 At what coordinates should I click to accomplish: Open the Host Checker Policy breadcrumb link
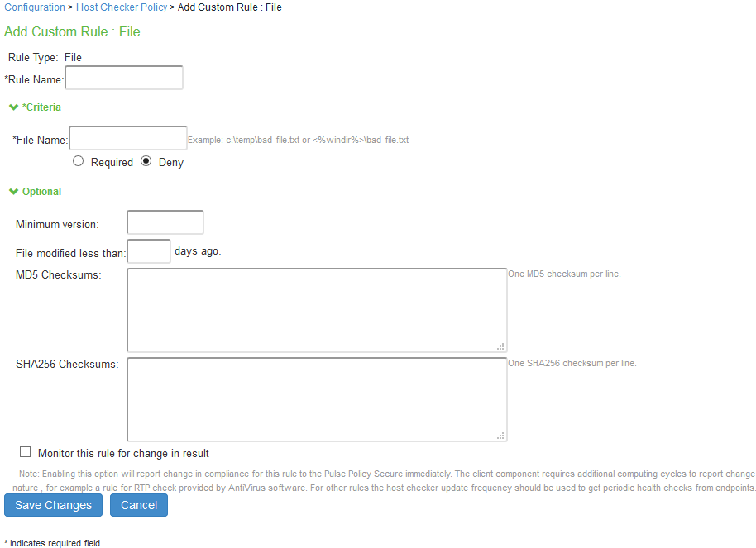[x=122, y=7]
